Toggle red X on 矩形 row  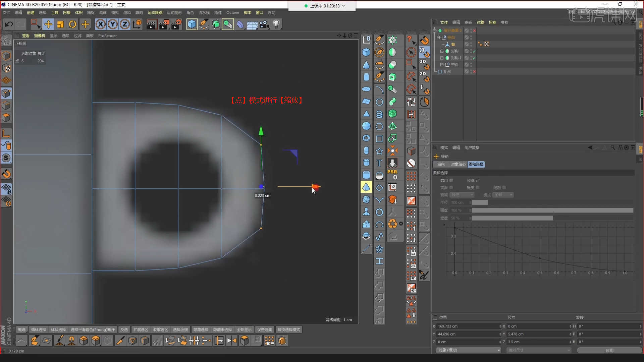point(474,71)
